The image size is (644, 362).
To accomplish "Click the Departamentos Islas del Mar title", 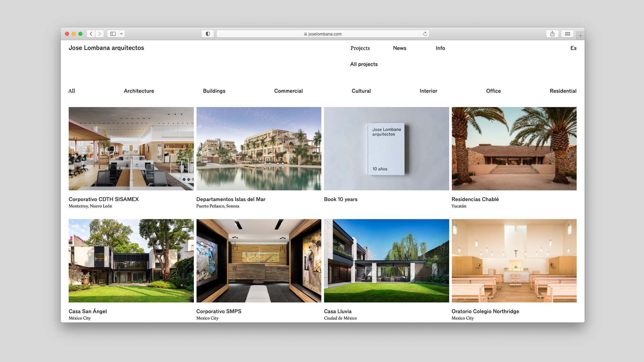I will pyautogui.click(x=231, y=199).
